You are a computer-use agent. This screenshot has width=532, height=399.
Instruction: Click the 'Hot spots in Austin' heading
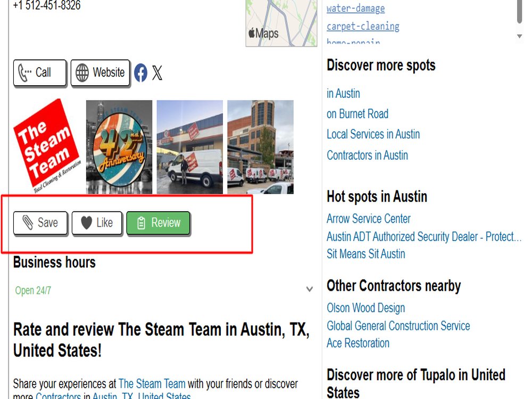377,196
